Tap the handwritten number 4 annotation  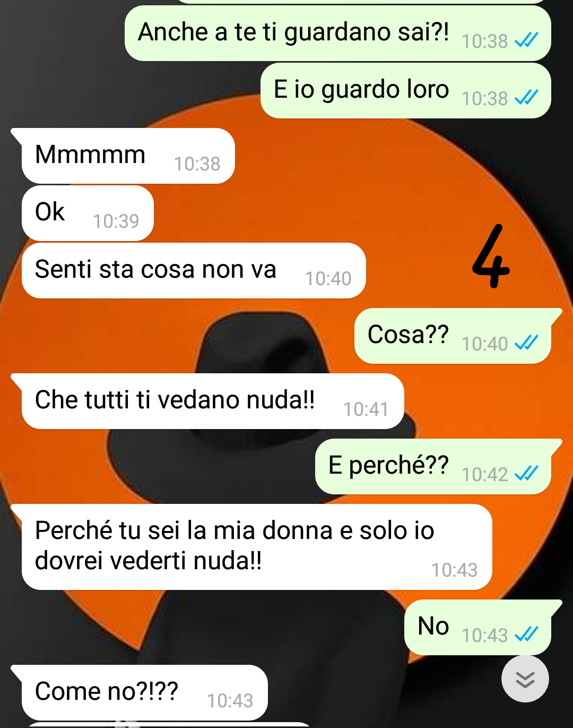[491, 256]
